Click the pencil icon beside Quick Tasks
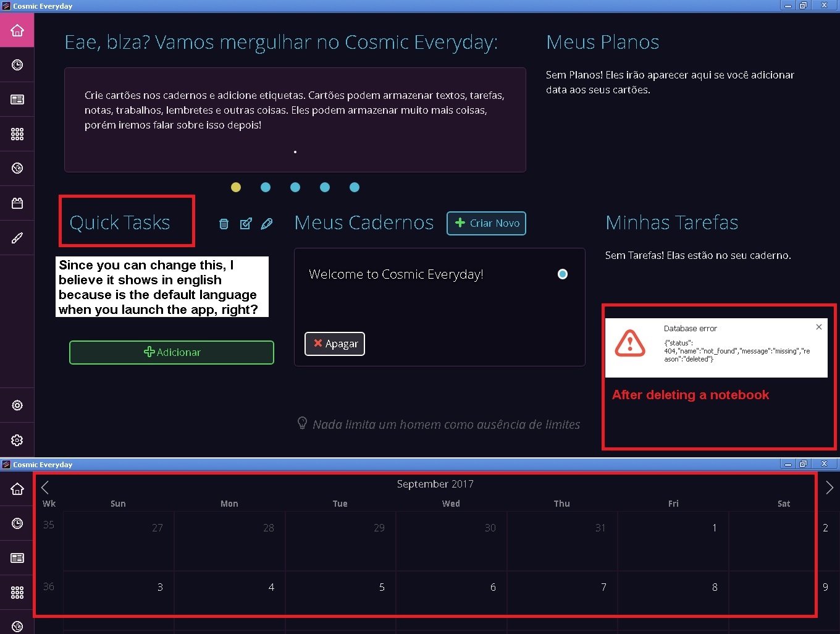Image resolution: width=840 pixels, height=634 pixels. [267, 224]
